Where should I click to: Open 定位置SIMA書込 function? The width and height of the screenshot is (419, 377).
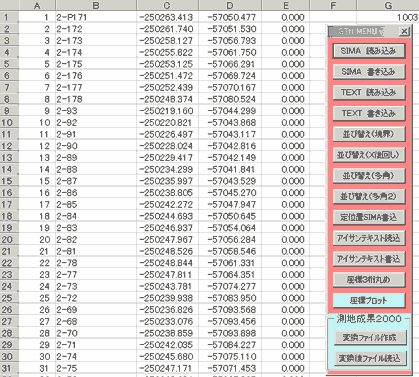tap(369, 217)
